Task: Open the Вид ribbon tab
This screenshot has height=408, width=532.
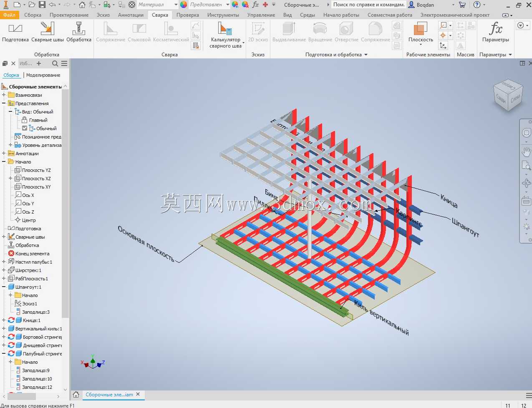Action: click(x=287, y=15)
